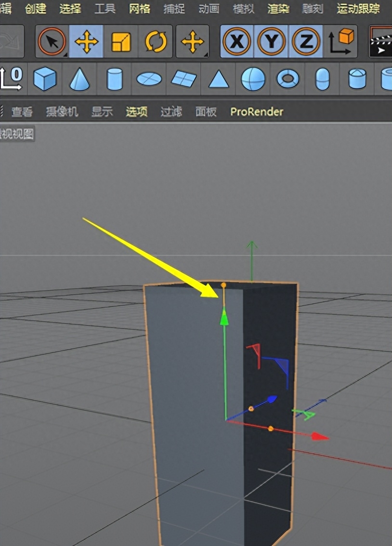Add a sphere primitive

point(253,79)
